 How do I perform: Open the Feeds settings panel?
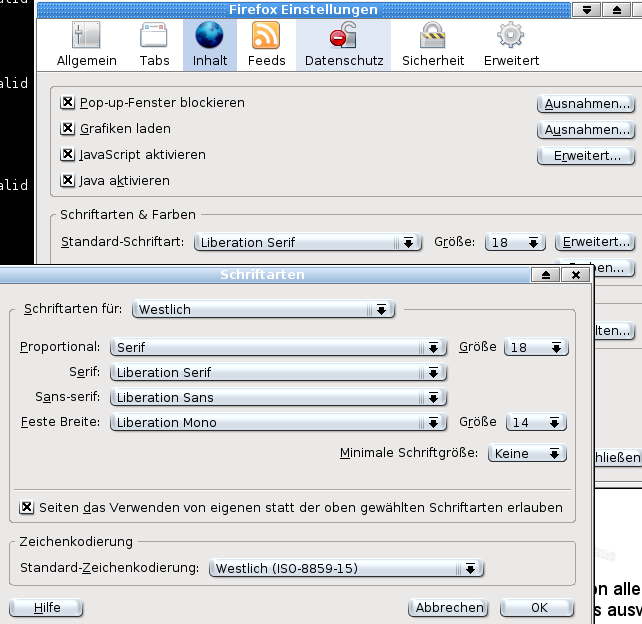coord(266,45)
